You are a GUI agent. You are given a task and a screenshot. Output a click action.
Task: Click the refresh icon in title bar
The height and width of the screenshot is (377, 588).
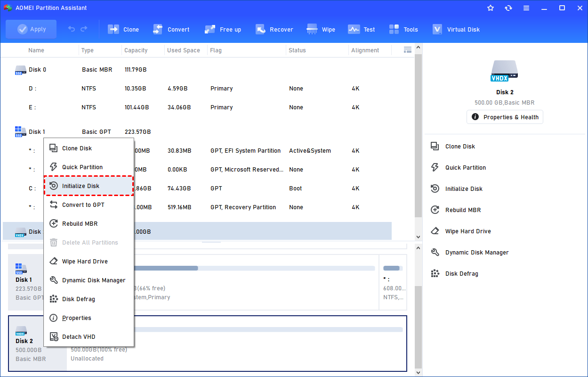[x=508, y=8]
